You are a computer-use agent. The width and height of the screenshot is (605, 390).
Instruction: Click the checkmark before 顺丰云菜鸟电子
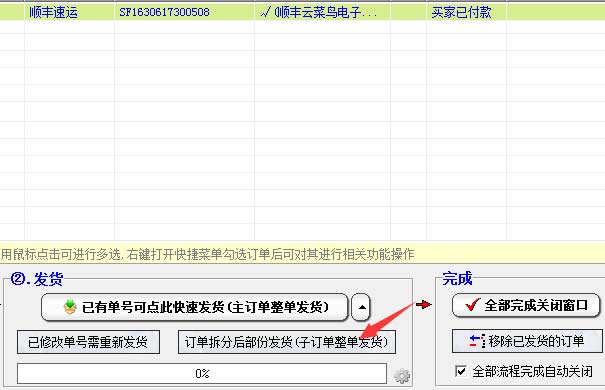(265, 13)
